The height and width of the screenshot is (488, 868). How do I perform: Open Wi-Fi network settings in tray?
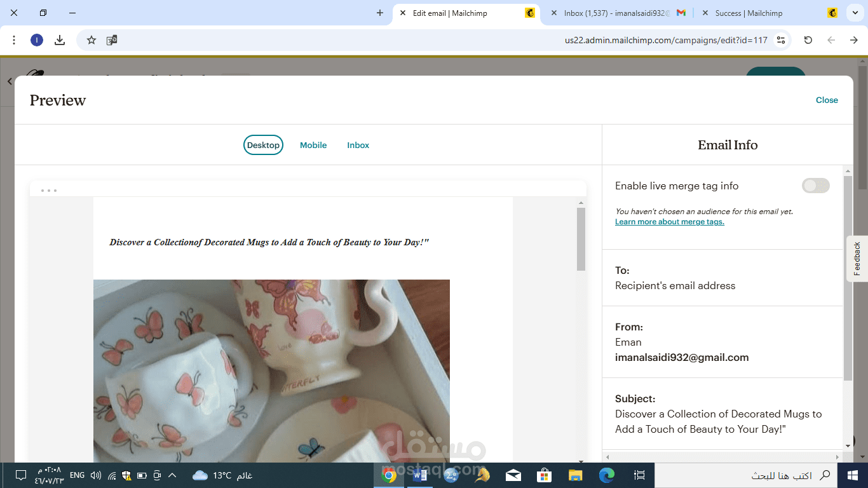(112, 475)
